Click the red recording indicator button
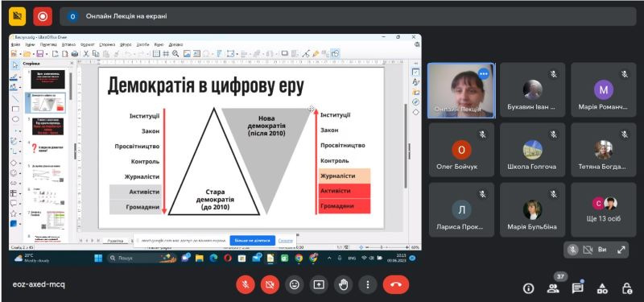 point(43,16)
